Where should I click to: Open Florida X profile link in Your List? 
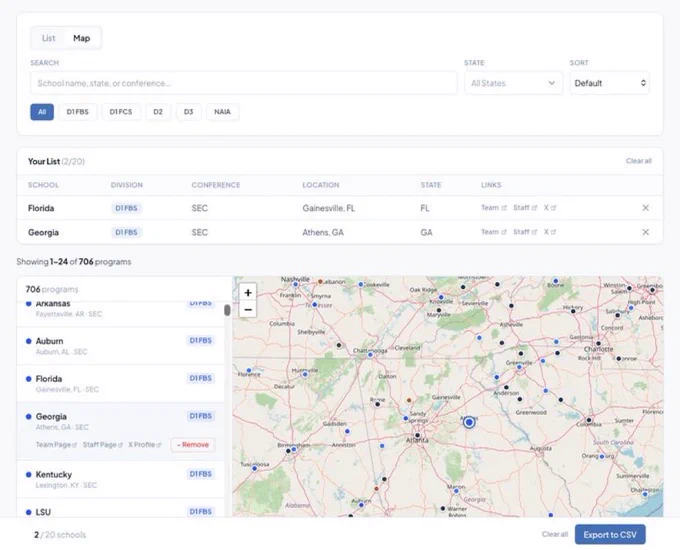[549, 208]
